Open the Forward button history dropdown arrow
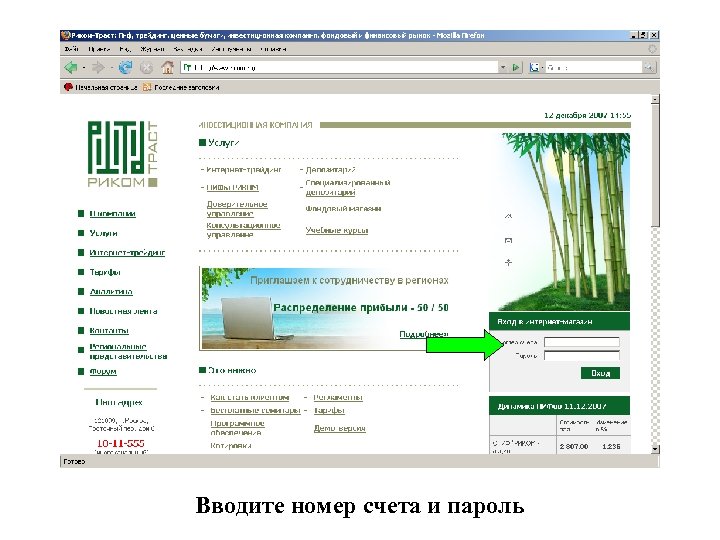This screenshot has height=540, width=720. [x=111, y=68]
